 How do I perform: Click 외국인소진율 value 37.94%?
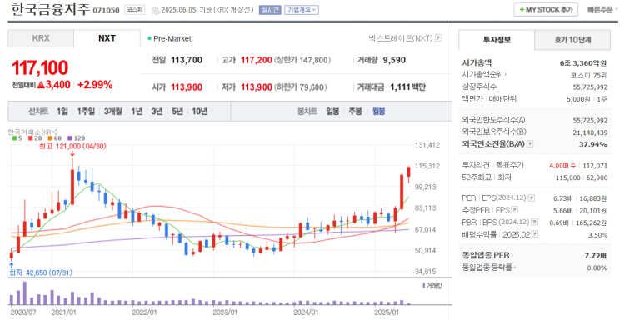click(x=594, y=144)
